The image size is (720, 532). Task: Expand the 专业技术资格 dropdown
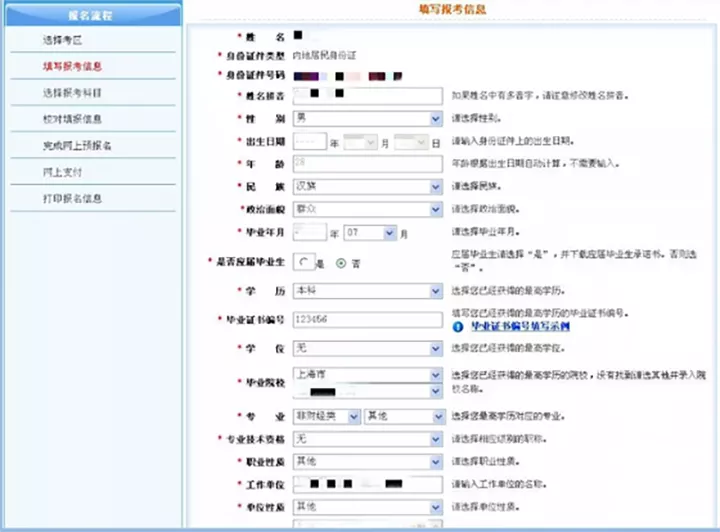(x=435, y=439)
